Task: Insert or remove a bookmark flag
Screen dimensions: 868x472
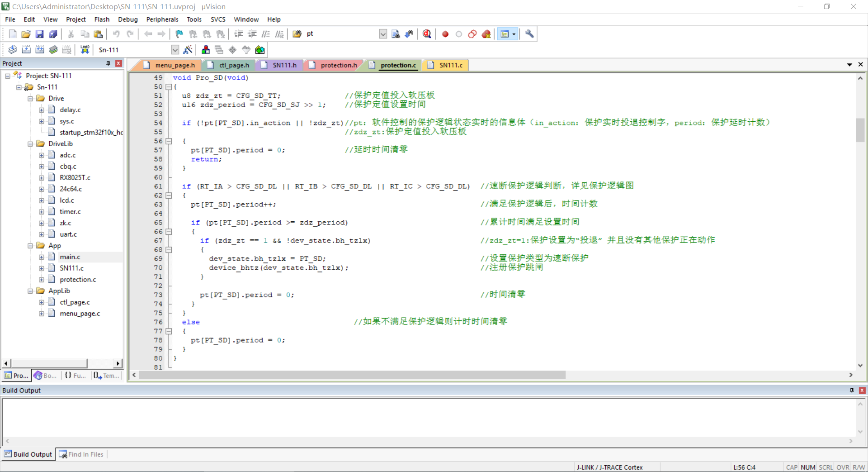Action: point(179,34)
